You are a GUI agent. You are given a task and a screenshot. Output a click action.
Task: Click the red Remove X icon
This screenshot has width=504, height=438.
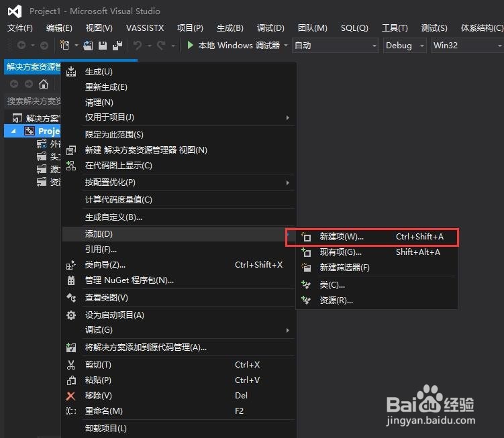70,396
